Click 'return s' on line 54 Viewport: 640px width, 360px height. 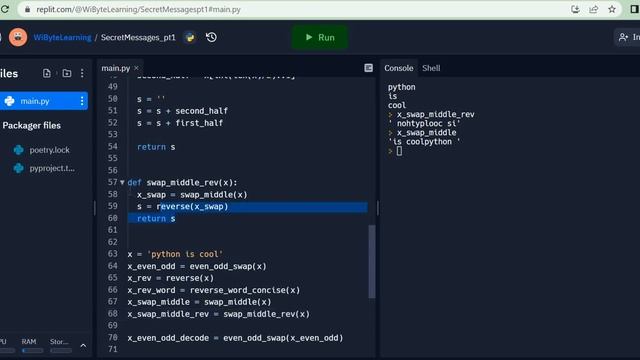coord(156,147)
